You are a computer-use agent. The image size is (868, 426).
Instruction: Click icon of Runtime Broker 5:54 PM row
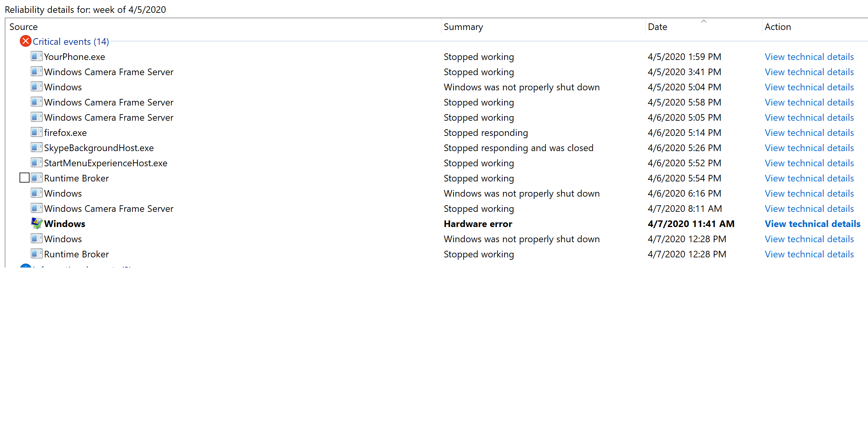(37, 178)
